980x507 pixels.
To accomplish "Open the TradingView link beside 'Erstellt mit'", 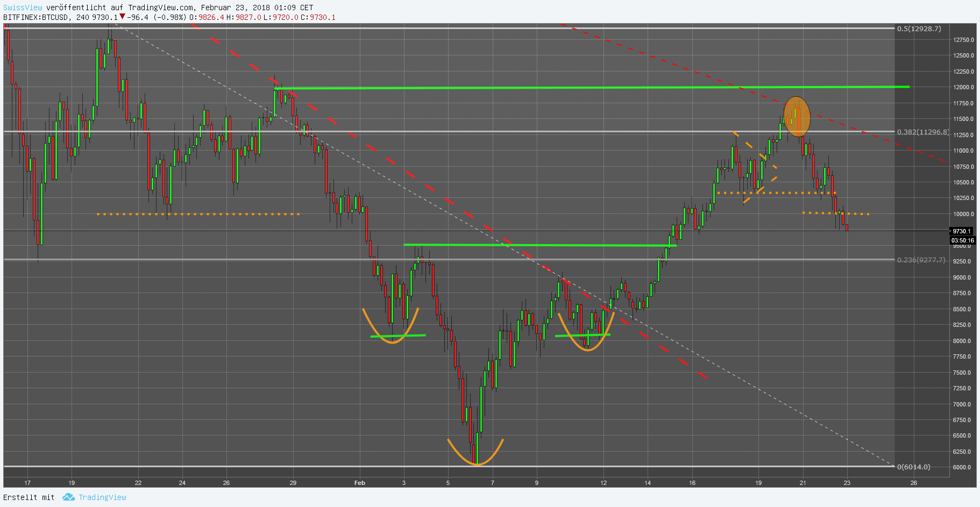I will pyautogui.click(x=102, y=497).
